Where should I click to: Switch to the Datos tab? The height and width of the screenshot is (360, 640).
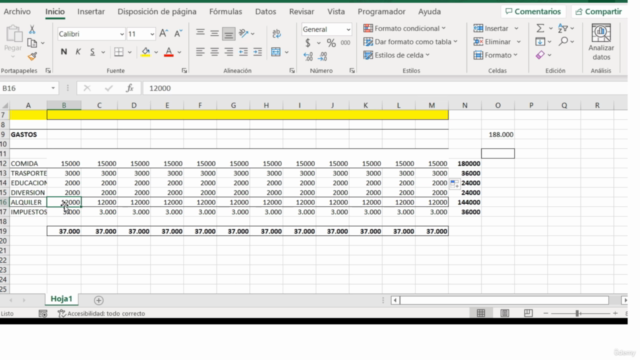[x=266, y=11]
